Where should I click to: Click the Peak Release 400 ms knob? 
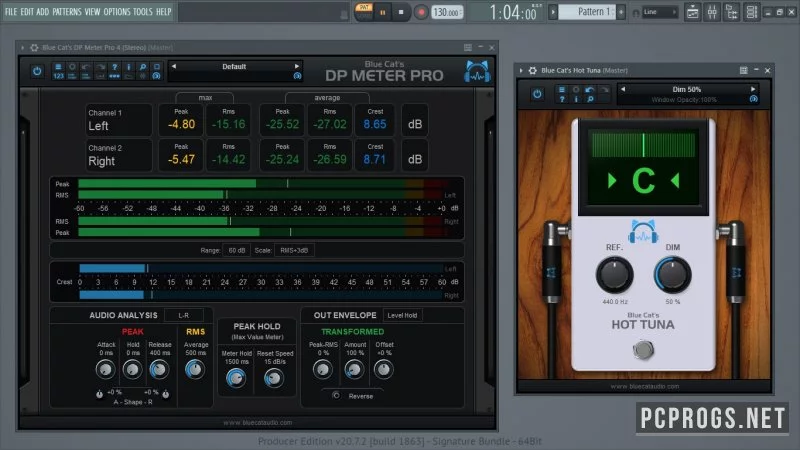tap(159, 369)
